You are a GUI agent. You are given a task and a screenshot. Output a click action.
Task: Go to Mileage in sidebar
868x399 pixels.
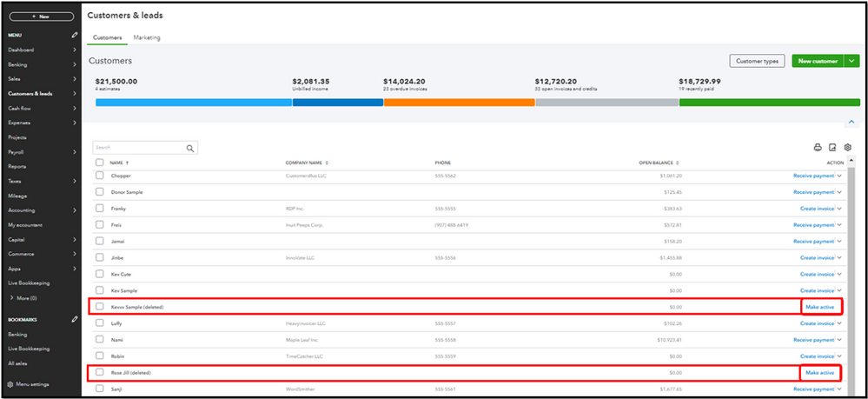pyautogui.click(x=17, y=196)
